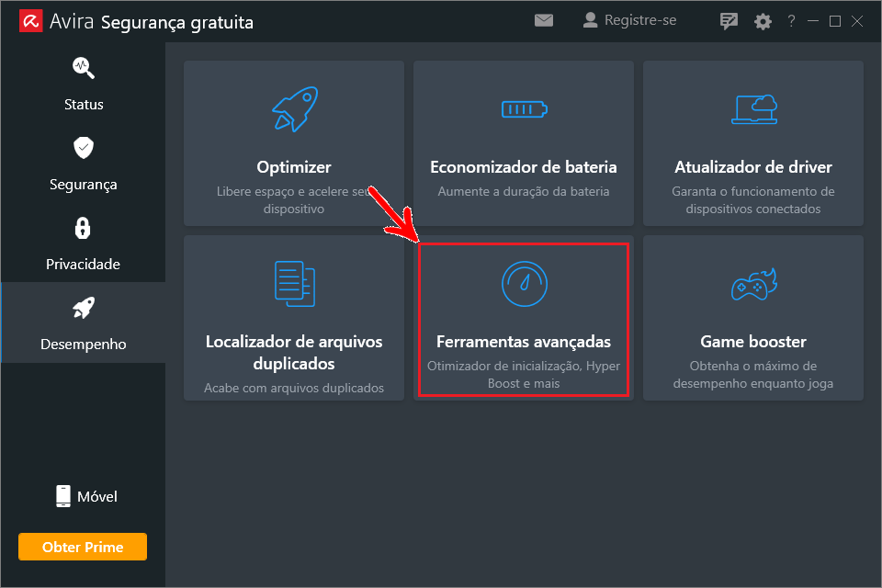Open the Optimizer title
The image size is (882, 588).
(x=294, y=167)
